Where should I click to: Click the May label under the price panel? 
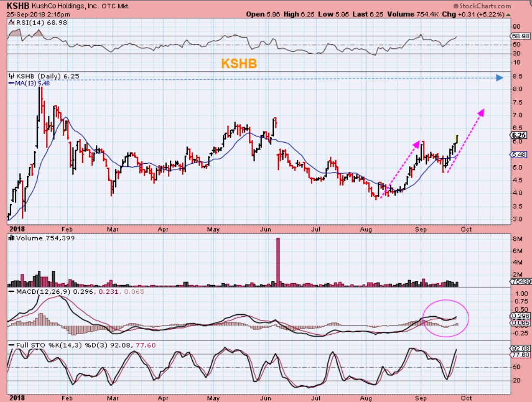pyautogui.click(x=213, y=230)
